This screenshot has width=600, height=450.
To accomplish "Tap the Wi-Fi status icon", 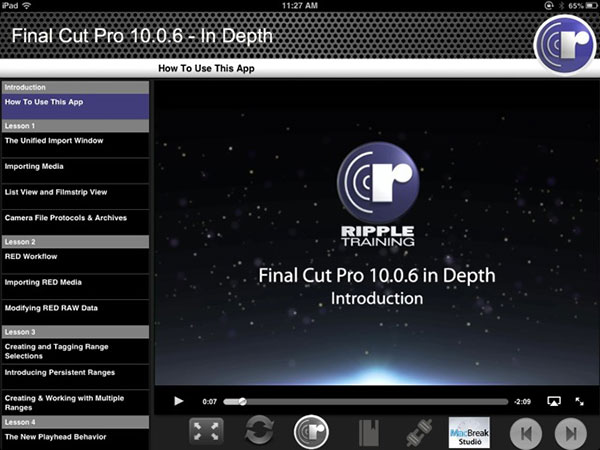I will [27, 5].
